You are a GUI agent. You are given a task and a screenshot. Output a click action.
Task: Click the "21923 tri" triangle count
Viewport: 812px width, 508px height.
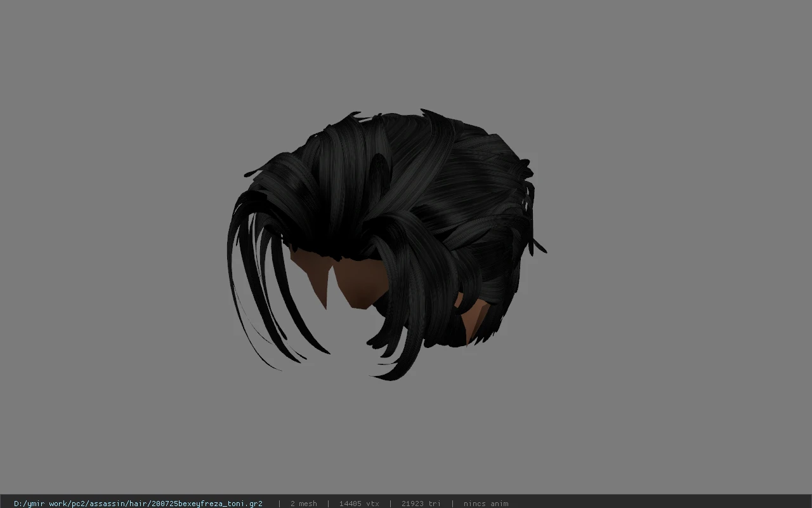click(x=421, y=504)
